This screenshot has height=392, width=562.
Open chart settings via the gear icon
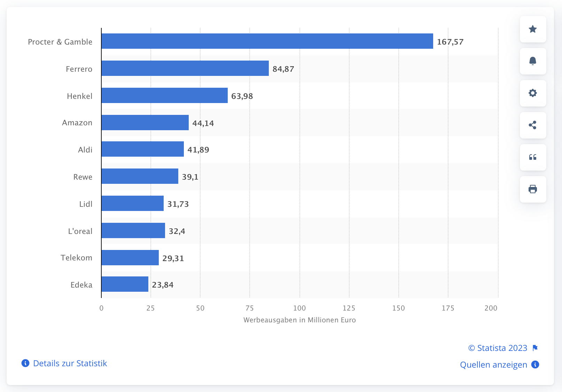tap(533, 93)
